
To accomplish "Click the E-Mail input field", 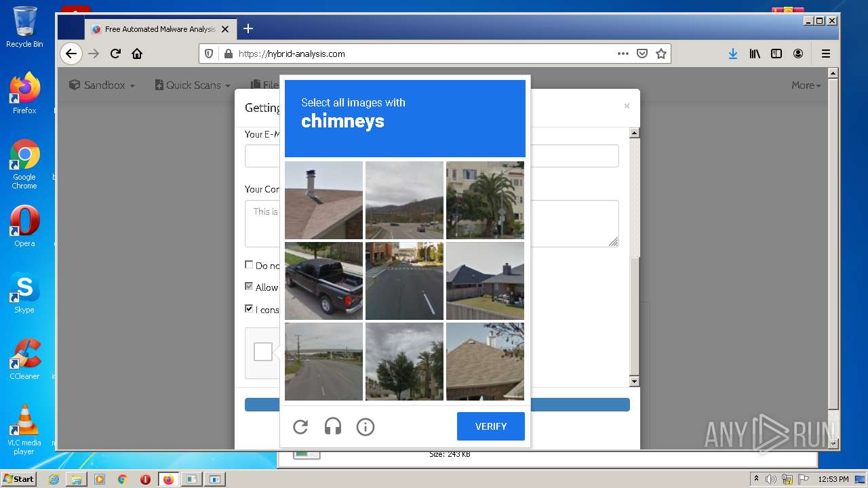I will point(431,155).
